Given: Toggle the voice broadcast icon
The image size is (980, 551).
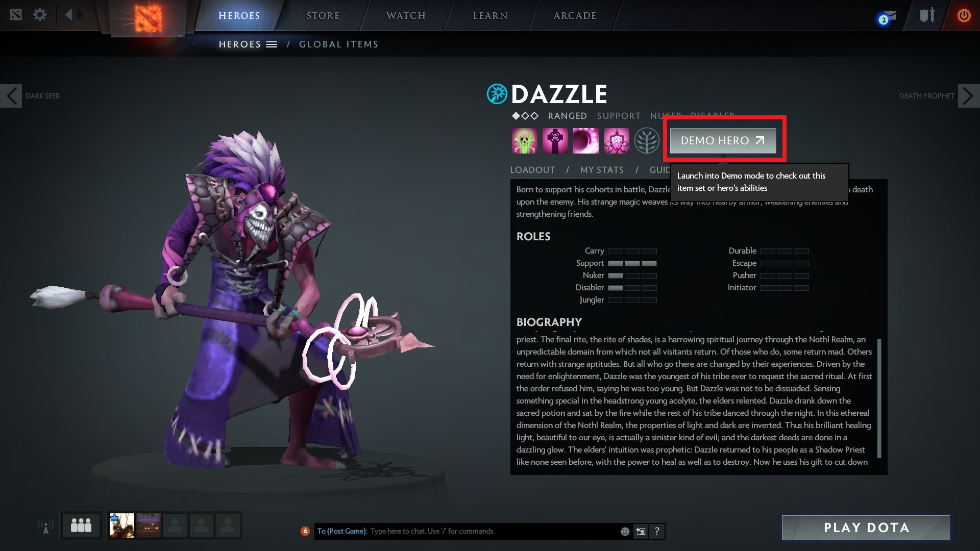Looking at the screenshot, I should (46, 527).
